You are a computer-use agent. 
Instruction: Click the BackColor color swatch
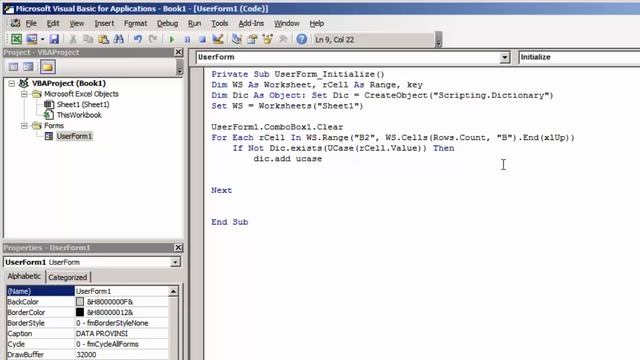click(x=80, y=302)
